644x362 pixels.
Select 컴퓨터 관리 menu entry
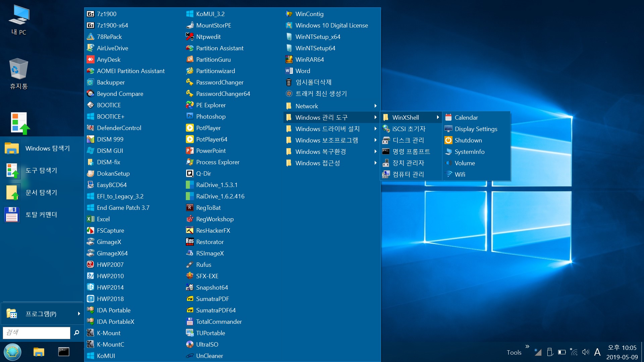pos(411,174)
